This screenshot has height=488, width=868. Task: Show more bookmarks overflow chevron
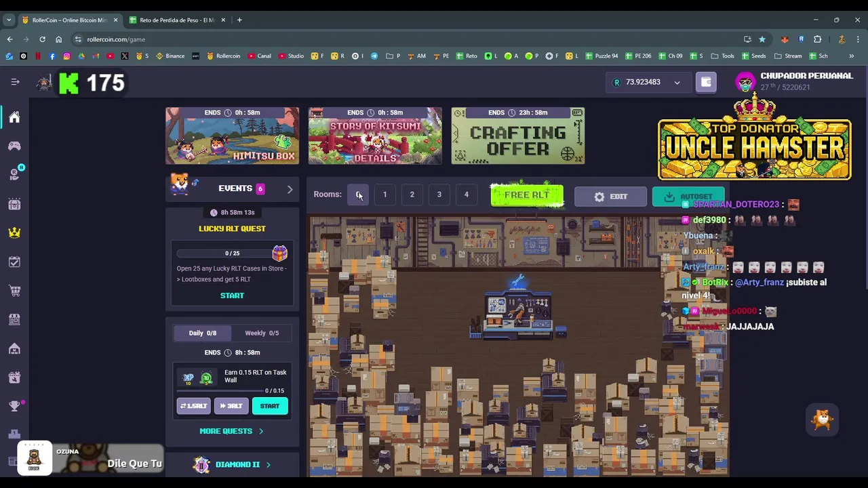851,56
